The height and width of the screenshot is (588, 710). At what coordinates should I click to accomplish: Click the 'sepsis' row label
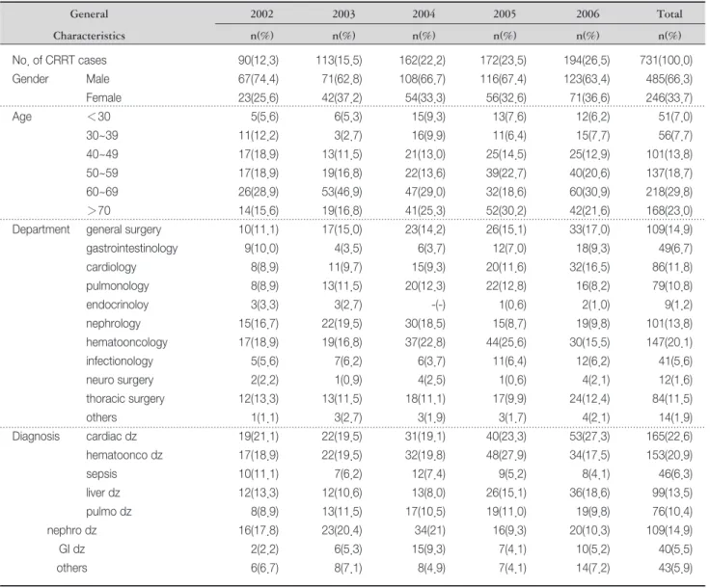point(101,474)
